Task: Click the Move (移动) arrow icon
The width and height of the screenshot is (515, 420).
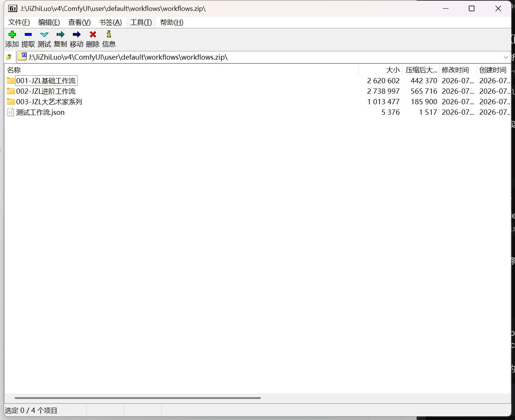Action: pyautogui.click(x=77, y=34)
